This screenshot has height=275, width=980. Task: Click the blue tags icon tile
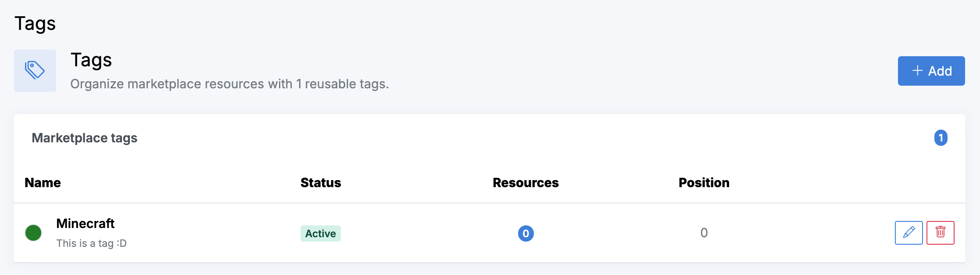pos(35,71)
